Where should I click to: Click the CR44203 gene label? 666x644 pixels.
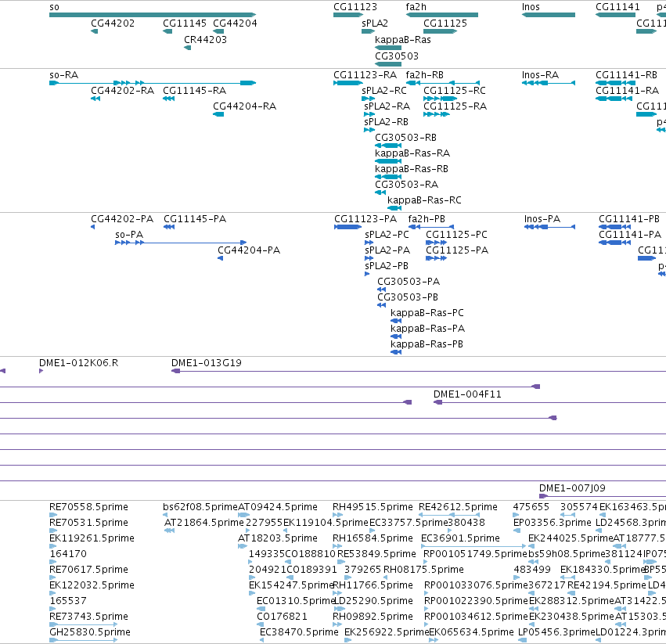[205, 39]
